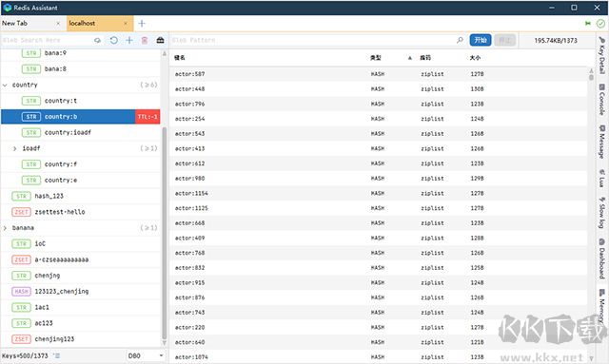Select the actor:980 row

(379, 179)
